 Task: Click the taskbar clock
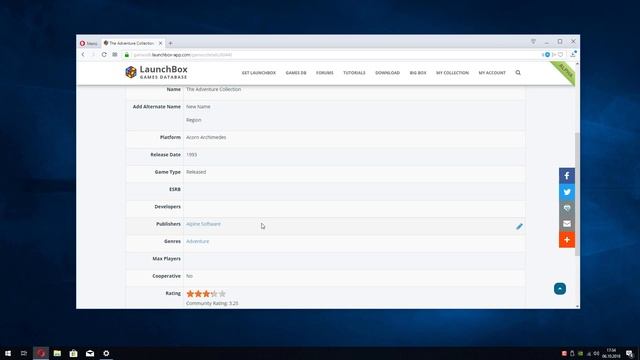pos(611,353)
